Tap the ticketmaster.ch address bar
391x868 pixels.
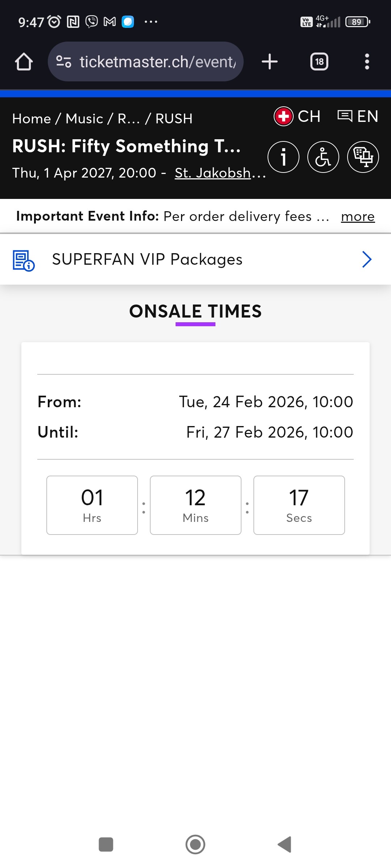(157, 61)
